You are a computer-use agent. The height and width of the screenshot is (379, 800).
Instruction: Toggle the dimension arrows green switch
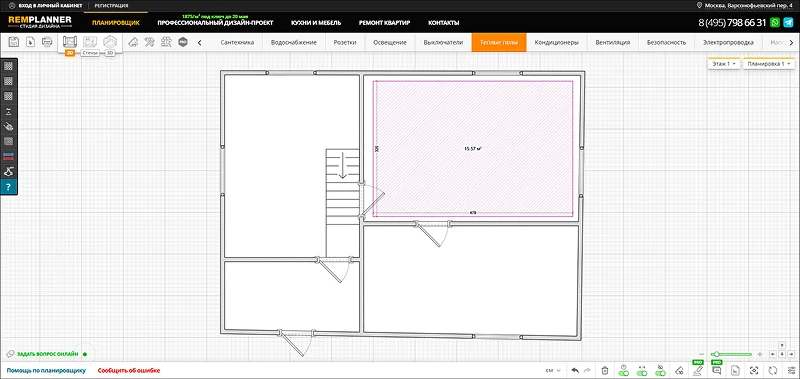coord(642,370)
